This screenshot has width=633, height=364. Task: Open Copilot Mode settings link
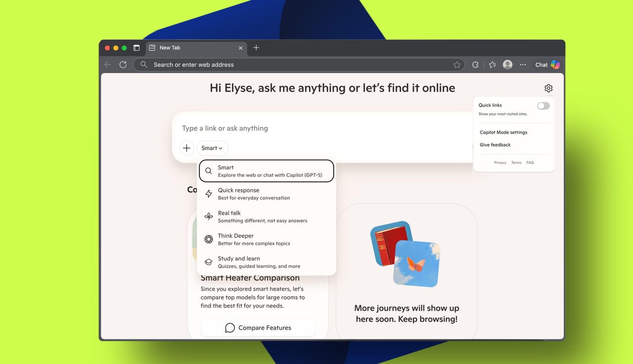(503, 132)
